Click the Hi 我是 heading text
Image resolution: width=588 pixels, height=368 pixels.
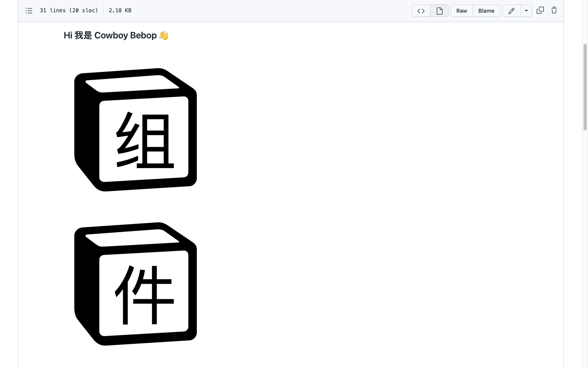coord(78,36)
